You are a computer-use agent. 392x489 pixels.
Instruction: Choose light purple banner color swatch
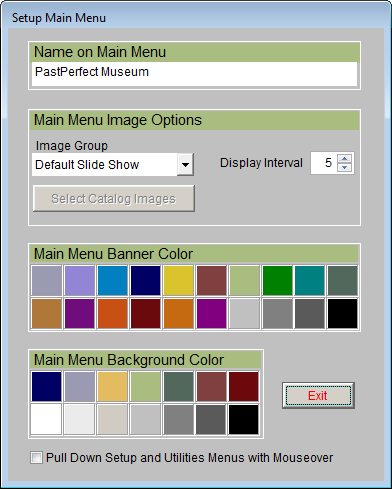coord(80,281)
